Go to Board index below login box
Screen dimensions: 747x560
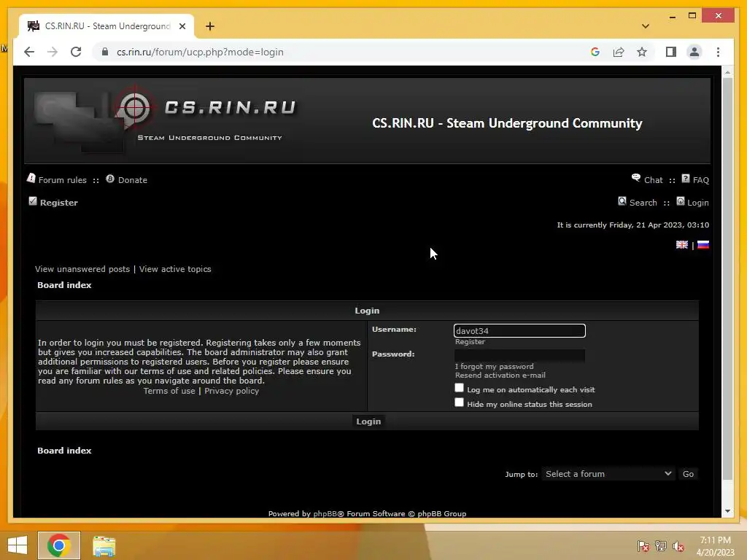64,451
